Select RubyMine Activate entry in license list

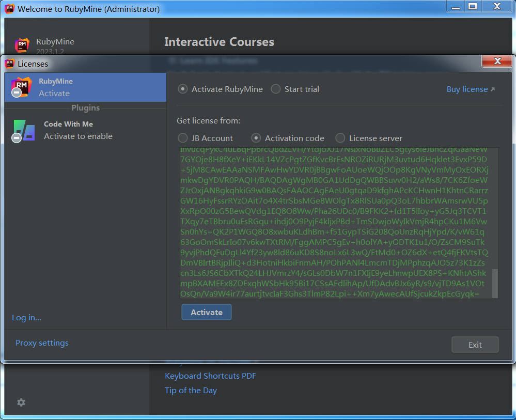pos(86,87)
